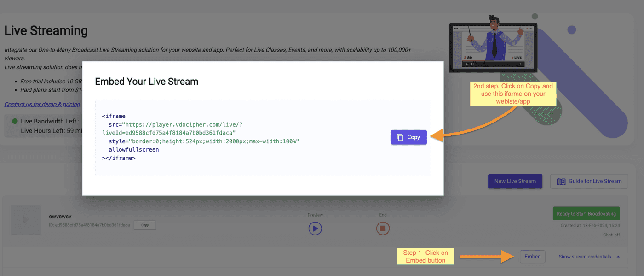Click the Step 1 Embed button annotation
Screen dimensions: 644x276
425,256
